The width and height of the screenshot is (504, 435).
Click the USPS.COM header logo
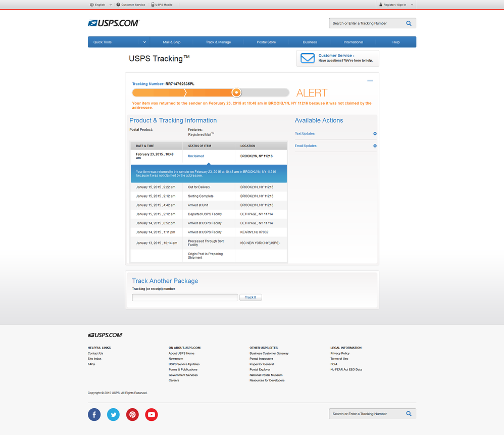point(114,23)
